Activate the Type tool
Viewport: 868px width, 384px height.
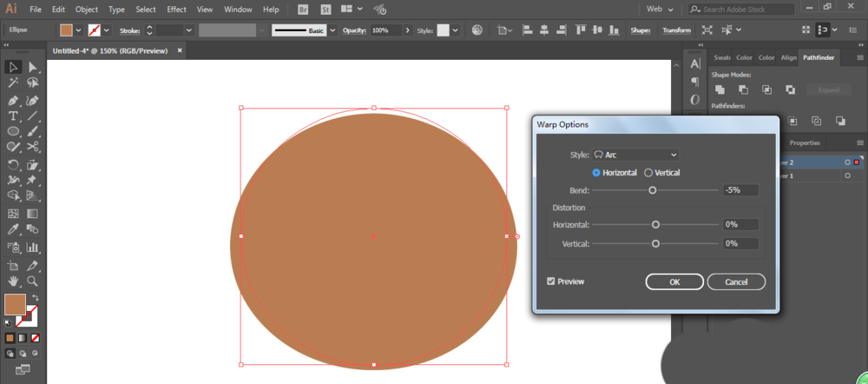(13, 116)
